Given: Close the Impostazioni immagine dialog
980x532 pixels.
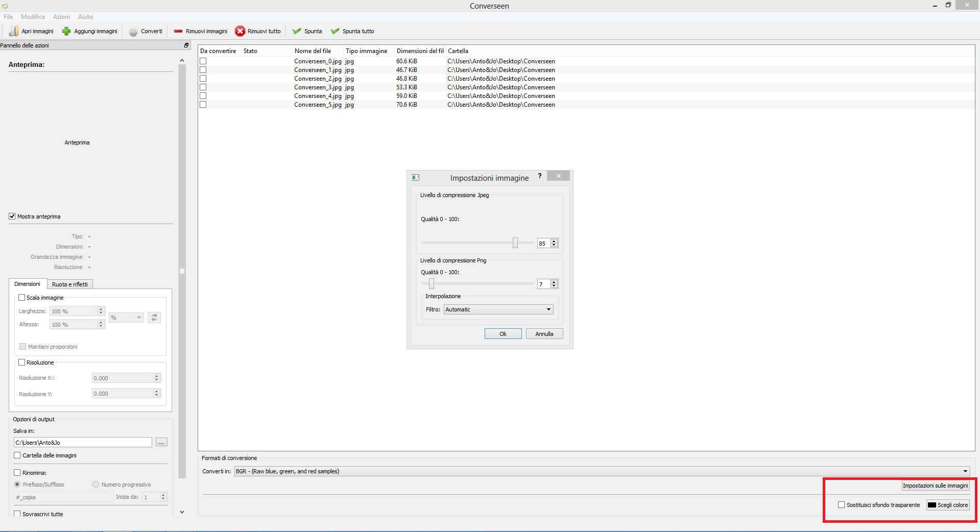Looking at the screenshot, I should tap(559, 176).
